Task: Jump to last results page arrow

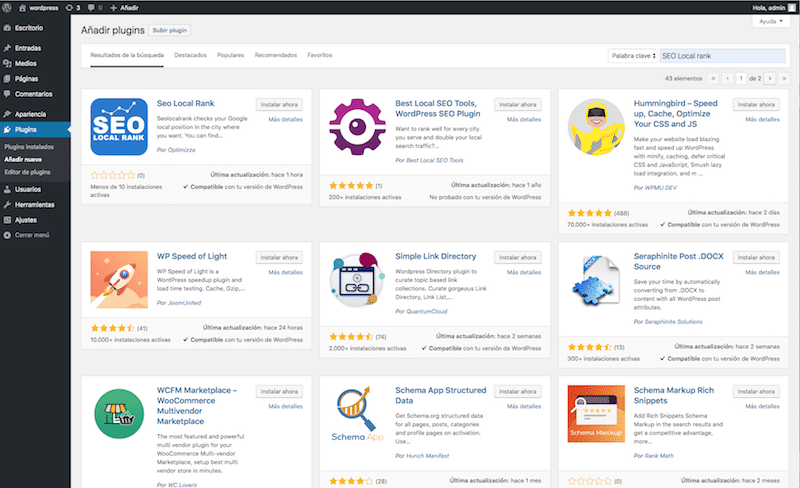Action: click(784, 78)
